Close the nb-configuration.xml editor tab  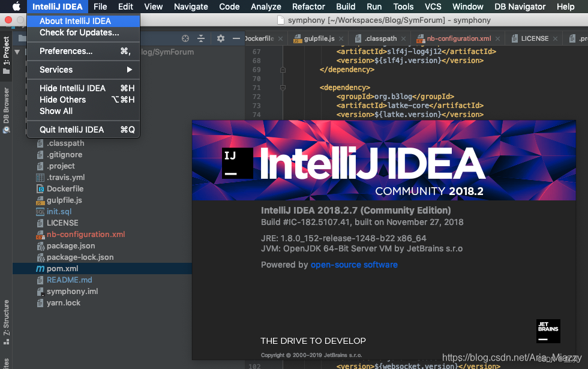[x=497, y=38]
